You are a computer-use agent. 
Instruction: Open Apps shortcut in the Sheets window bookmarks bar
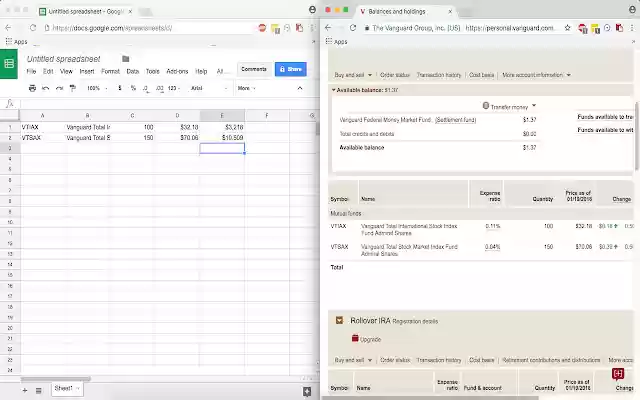pos(16,42)
